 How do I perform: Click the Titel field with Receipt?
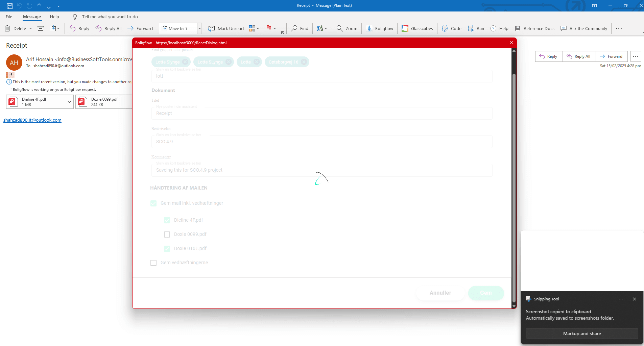(x=322, y=113)
